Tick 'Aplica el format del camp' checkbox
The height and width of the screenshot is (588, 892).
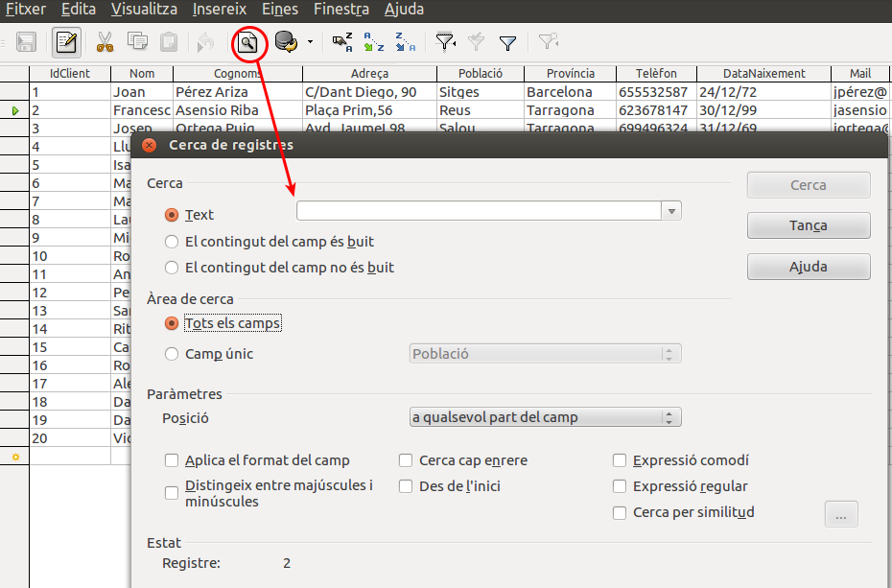[172, 460]
